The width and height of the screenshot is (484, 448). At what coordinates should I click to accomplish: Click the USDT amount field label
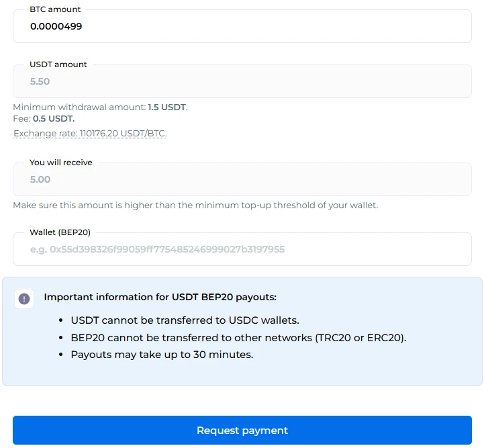(58, 64)
